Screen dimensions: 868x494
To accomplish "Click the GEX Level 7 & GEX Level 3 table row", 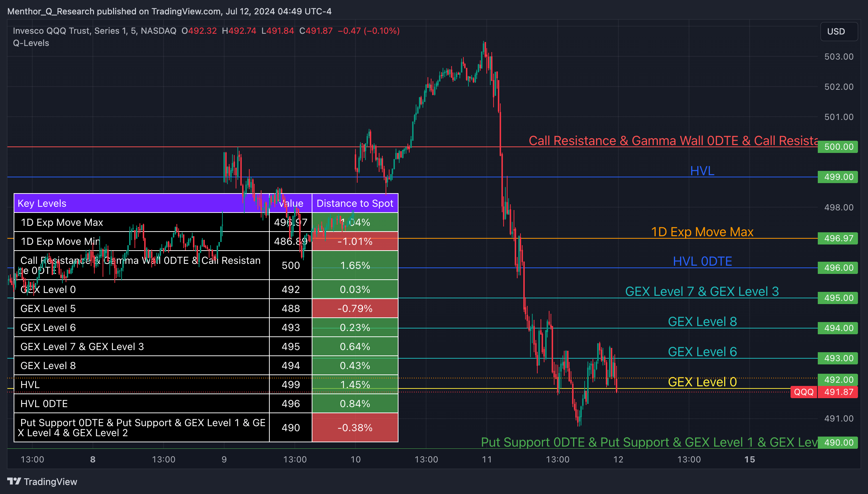I will coord(206,347).
